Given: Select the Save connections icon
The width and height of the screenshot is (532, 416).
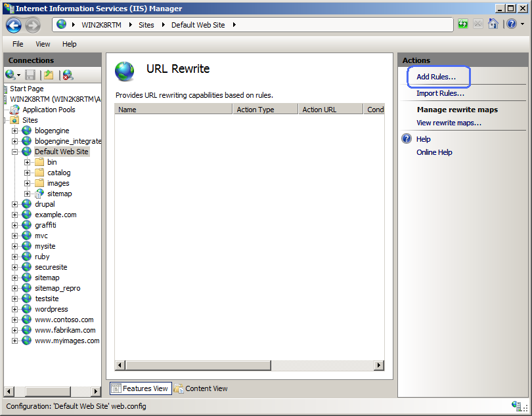Looking at the screenshot, I should click(x=30, y=74).
